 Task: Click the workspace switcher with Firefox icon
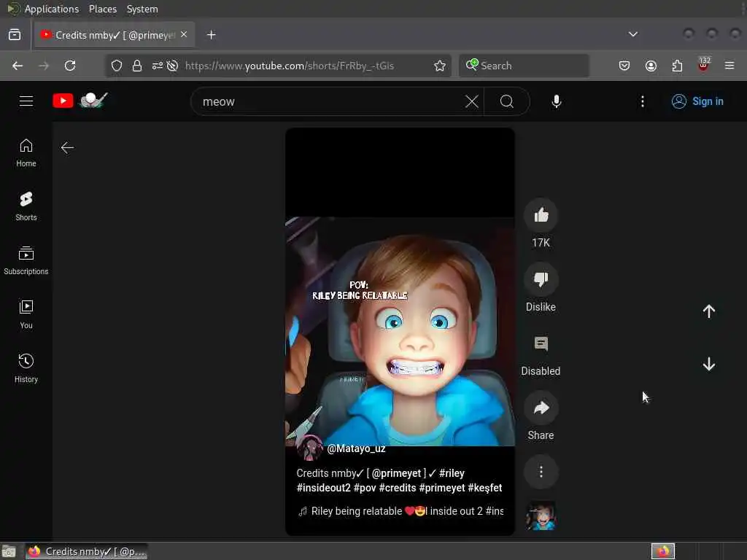coord(662,551)
